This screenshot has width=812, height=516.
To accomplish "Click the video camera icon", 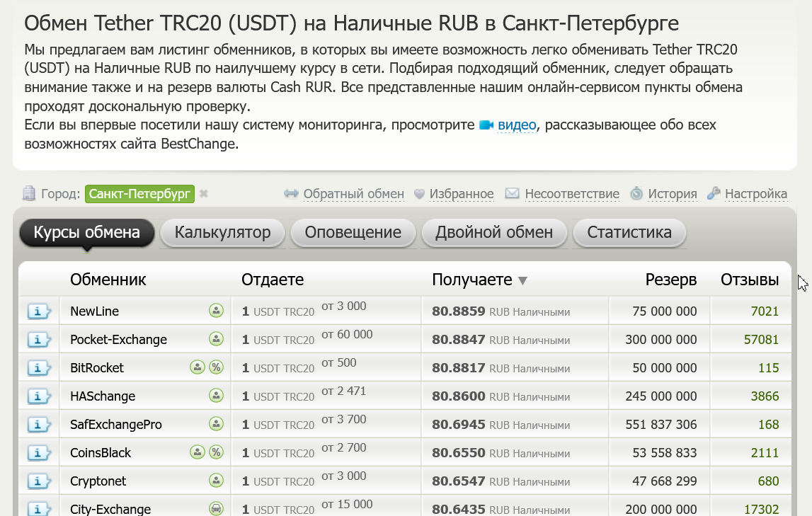I will click(486, 125).
